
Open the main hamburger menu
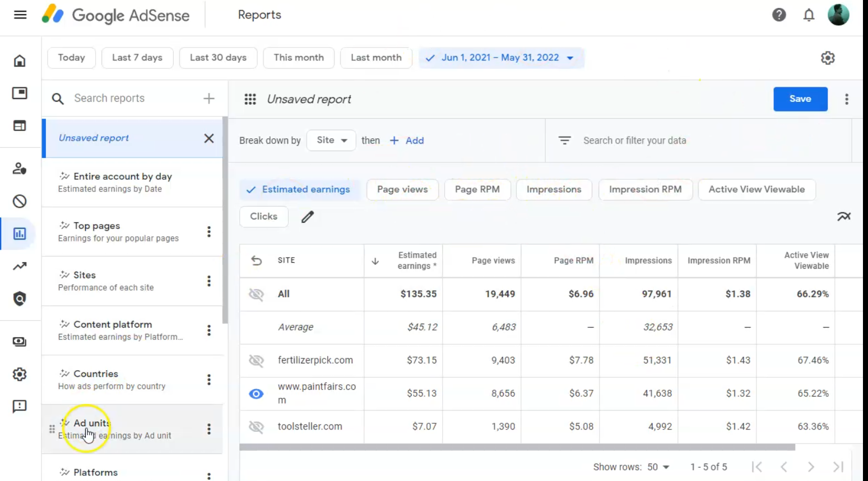(20, 15)
